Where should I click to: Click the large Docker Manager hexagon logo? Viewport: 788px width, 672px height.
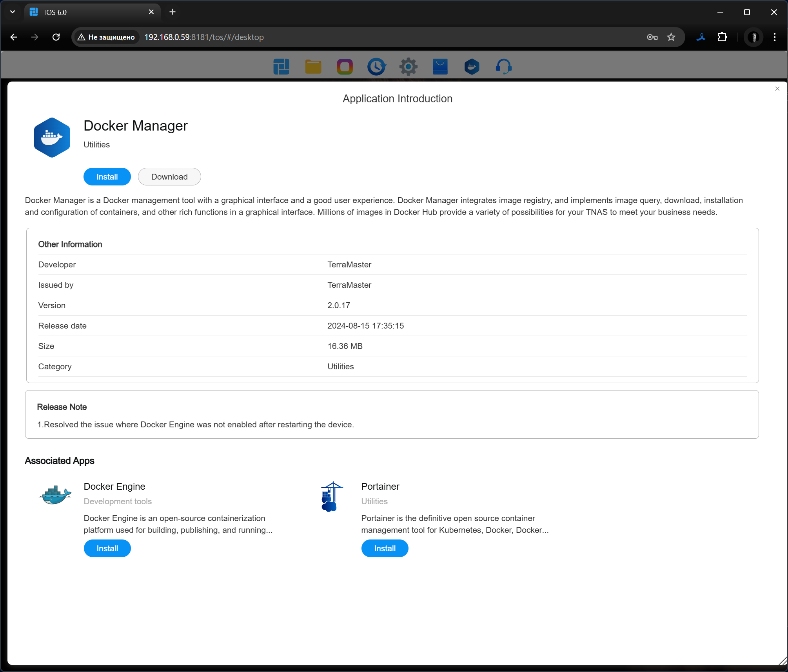(x=52, y=138)
